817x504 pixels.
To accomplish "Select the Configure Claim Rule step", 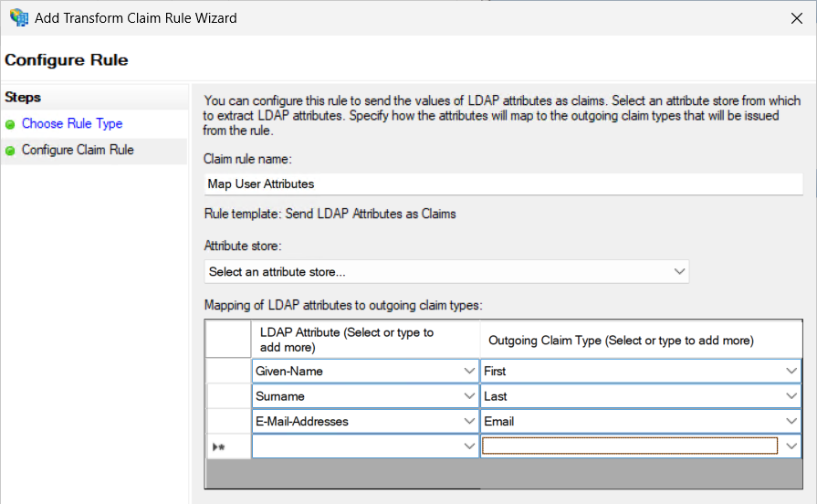I will [78, 150].
